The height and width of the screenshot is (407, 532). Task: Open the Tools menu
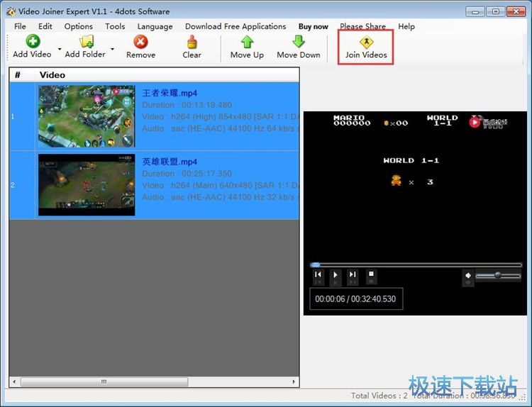[x=115, y=26]
